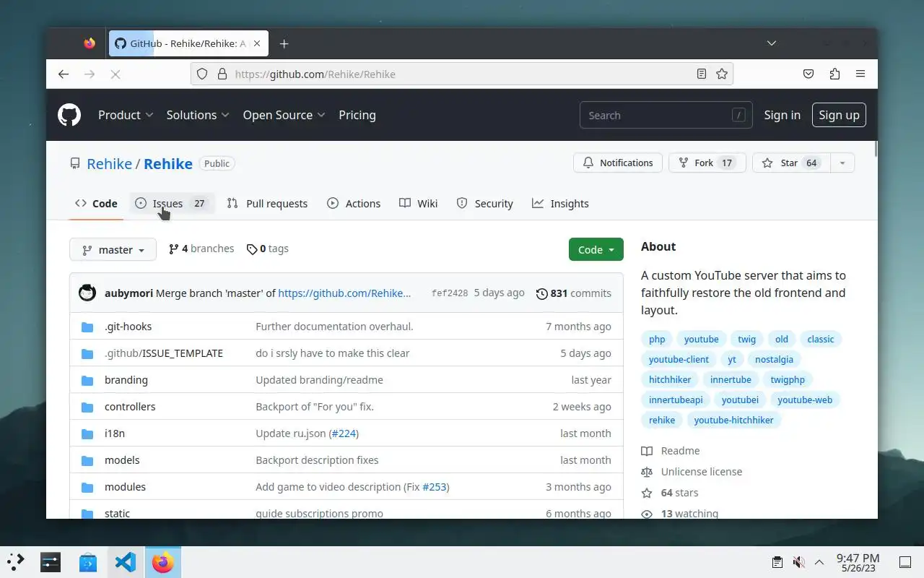Open the Readme link in About
924x578 pixels.
tap(671, 451)
